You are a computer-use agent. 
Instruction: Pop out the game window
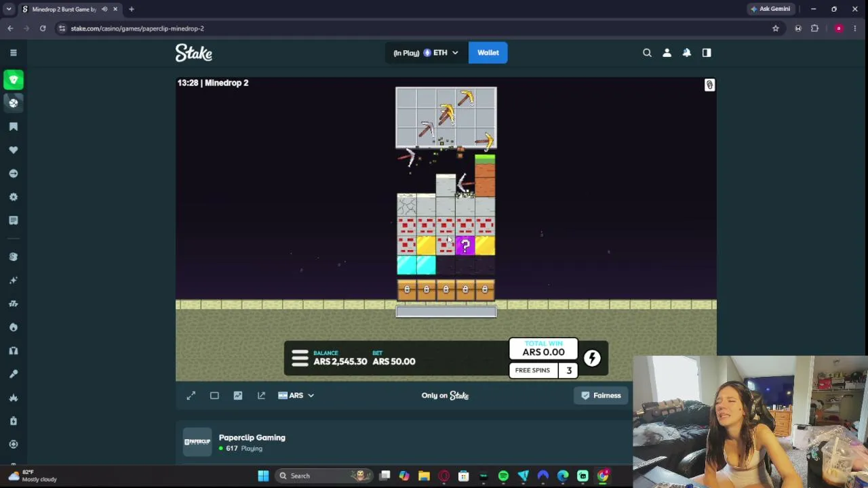point(261,395)
